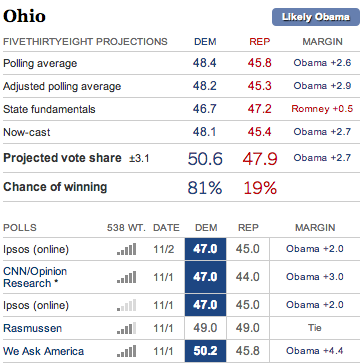Click the Romney +0.5 margin text
This screenshot has width=362, height=364.
click(x=322, y=109)
